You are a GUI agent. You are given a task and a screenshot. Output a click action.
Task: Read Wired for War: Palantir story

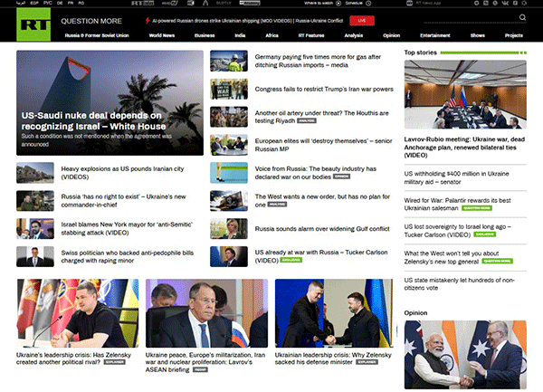(x=457, y=205)
